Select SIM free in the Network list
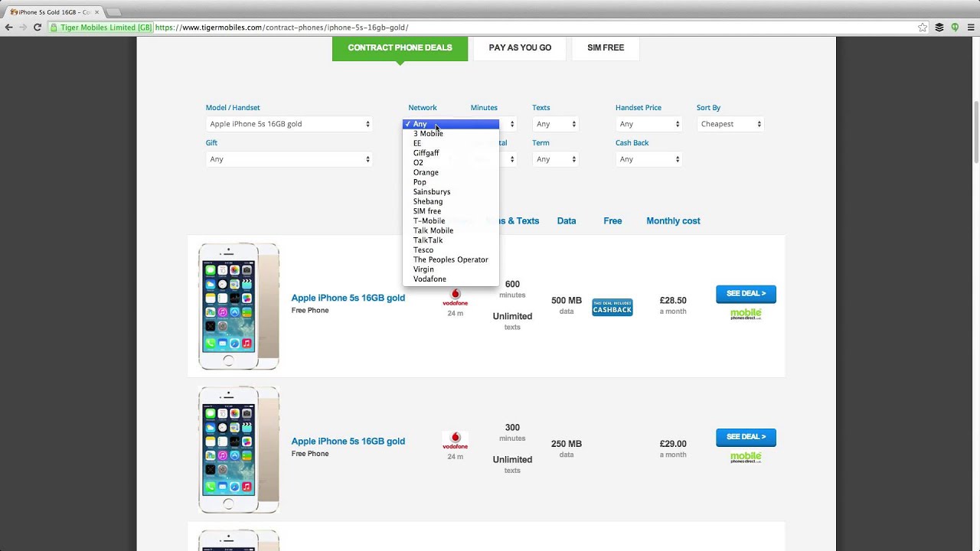Screen dimensions: 980x551 pyautogui.click(x=450, y=211)
